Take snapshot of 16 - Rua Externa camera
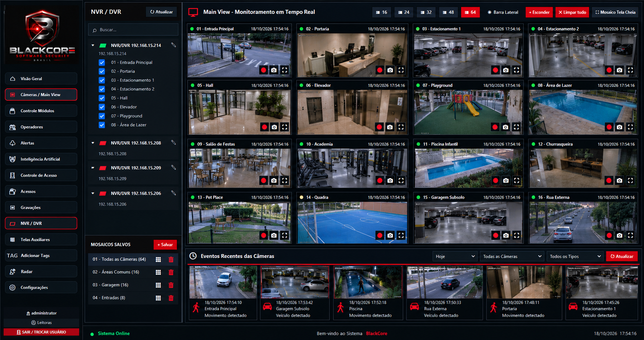 point(620,235)
